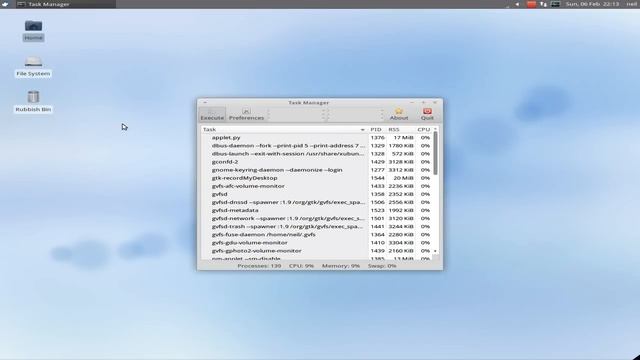Select the gtk-recordMyDesktop process row
The width and height of the screenshot is (640, 360).
pos(316,178)
